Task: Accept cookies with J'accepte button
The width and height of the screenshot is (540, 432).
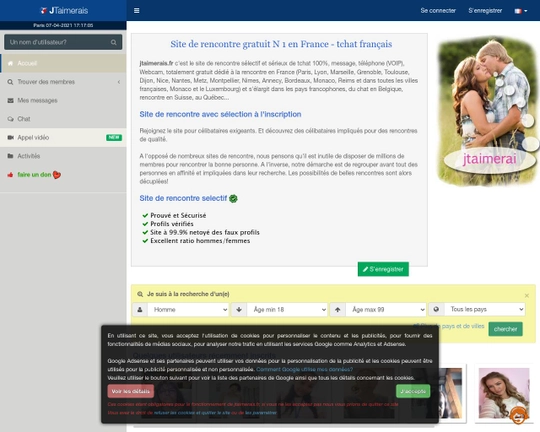Action: (x=413, y=391)
